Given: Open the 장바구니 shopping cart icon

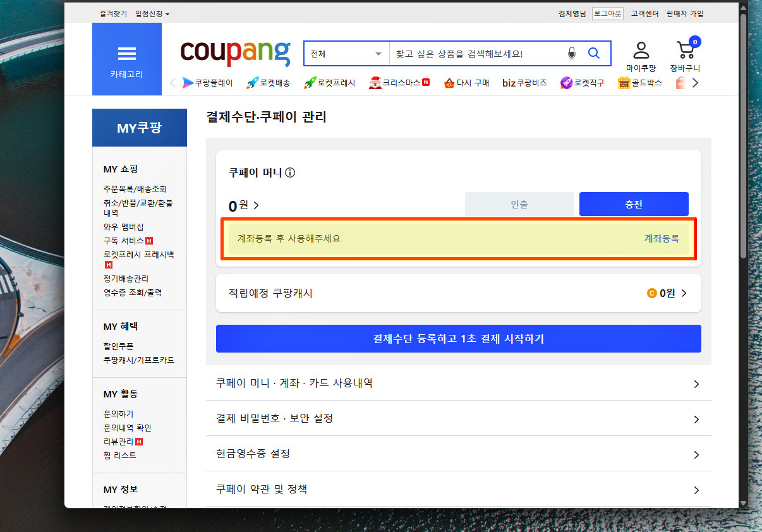Looking at the screenshot, I should pos(685,55).
